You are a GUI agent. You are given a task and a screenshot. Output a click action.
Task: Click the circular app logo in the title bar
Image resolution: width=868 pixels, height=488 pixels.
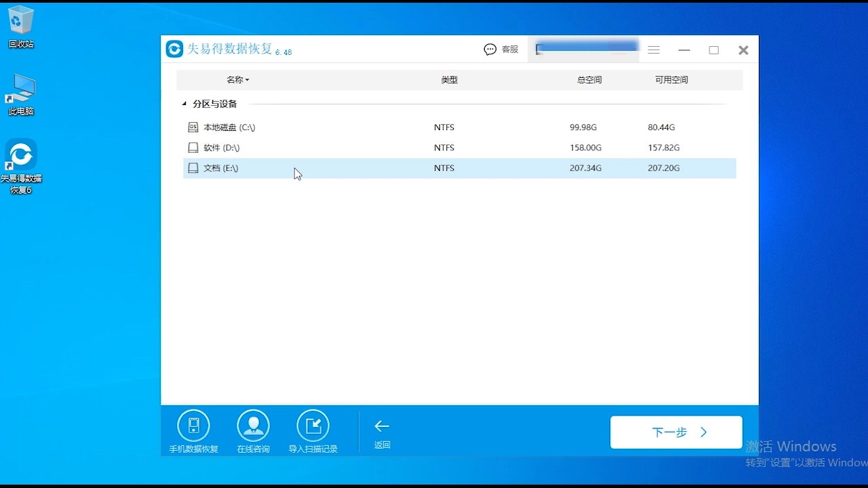174,49
